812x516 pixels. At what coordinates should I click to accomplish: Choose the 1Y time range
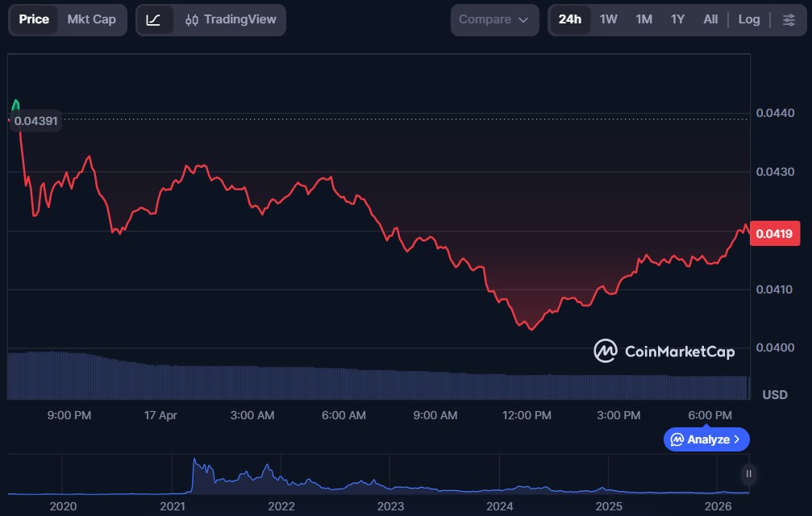click(677, 19)
